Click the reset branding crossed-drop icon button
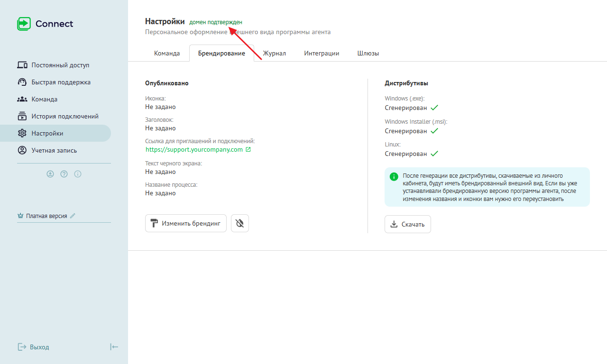The image size is (607, 364). click(x=239, y=223)
